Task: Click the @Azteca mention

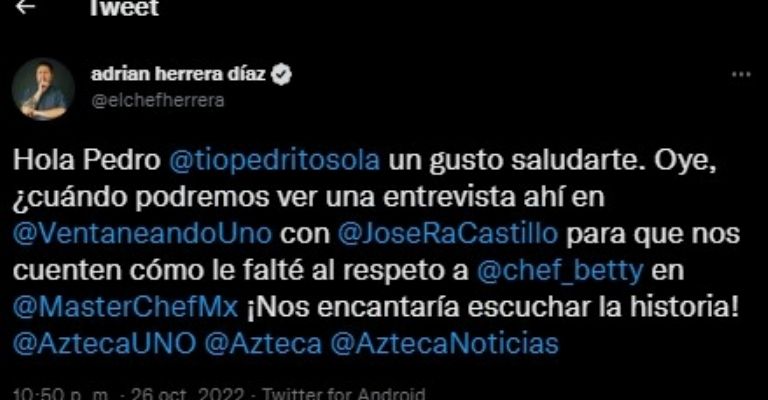Action: [x=263, y=344]
